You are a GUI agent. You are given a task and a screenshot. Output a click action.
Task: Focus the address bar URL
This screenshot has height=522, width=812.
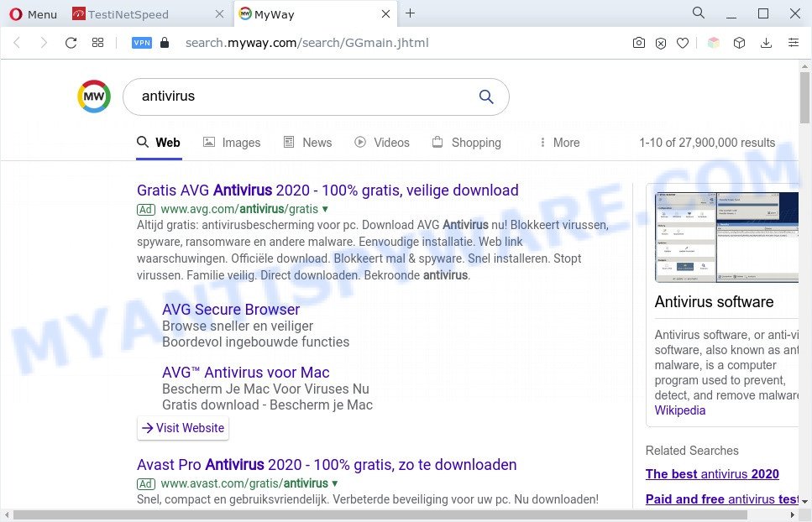tap(307, 43)
